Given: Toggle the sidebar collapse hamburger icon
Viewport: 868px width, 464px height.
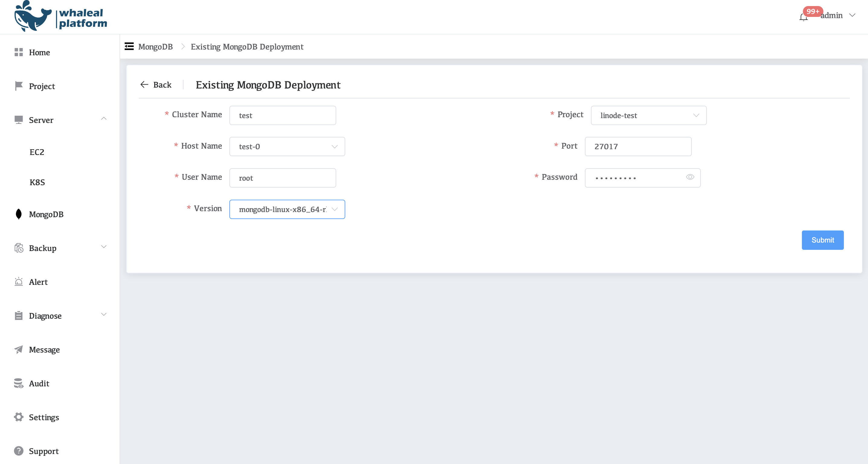Looking at the screenshot, I should (129, 46).
